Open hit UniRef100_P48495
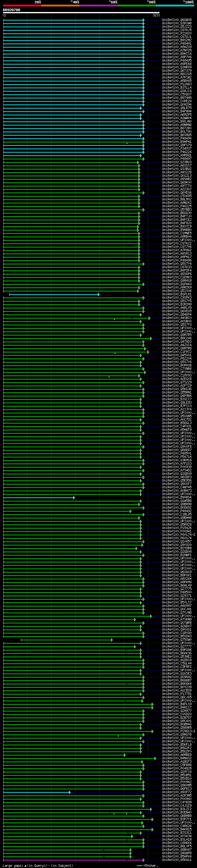This screenshot has height=868, width=197. click(177, 61)
